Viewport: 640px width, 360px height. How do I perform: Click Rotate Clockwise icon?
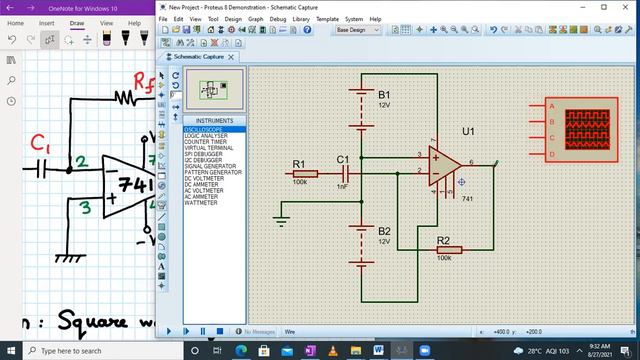[176, 76]
